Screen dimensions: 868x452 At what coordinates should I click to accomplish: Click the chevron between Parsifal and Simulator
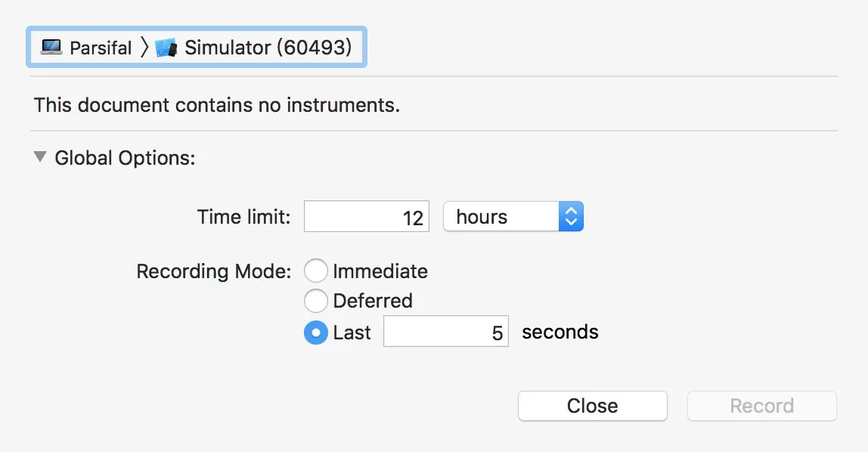coord(144,48)
